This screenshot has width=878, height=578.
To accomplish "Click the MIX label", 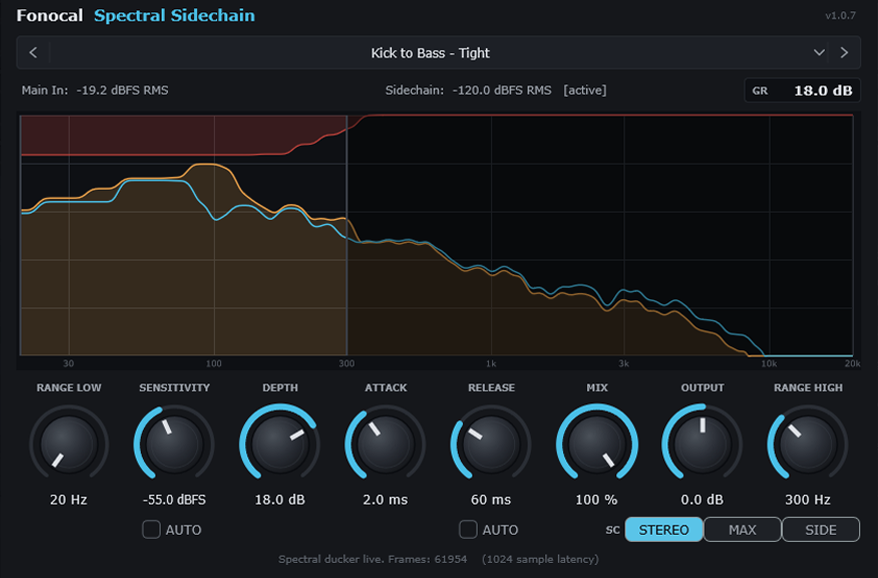I will 597,388.
